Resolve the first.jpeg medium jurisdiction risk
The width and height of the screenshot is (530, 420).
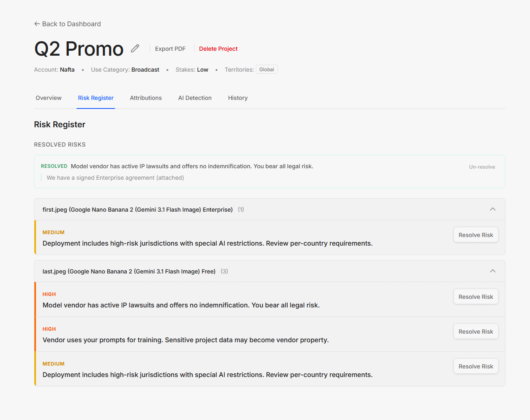point(476,235)
